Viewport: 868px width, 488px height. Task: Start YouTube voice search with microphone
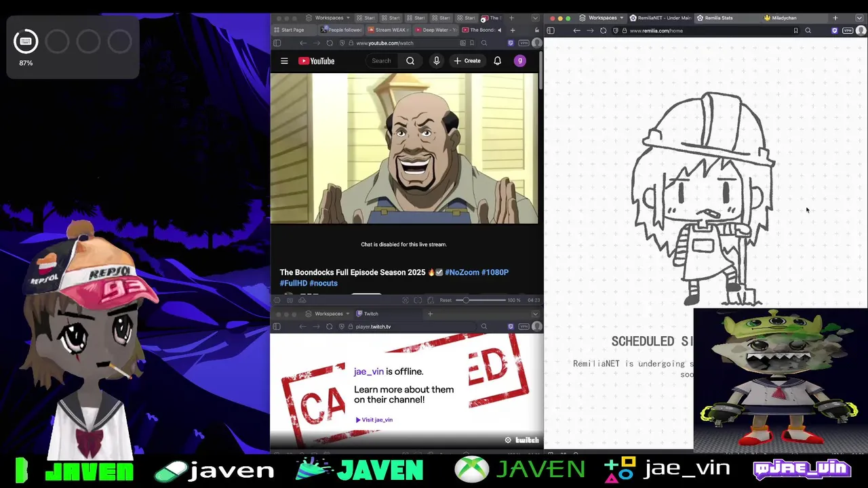[437, 61]
